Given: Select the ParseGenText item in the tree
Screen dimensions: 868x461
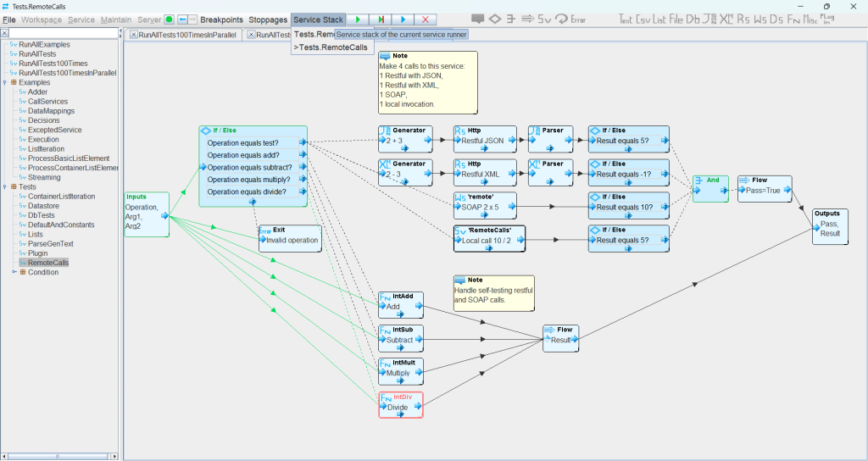Looking at the screenshot, I should (50, 243).
